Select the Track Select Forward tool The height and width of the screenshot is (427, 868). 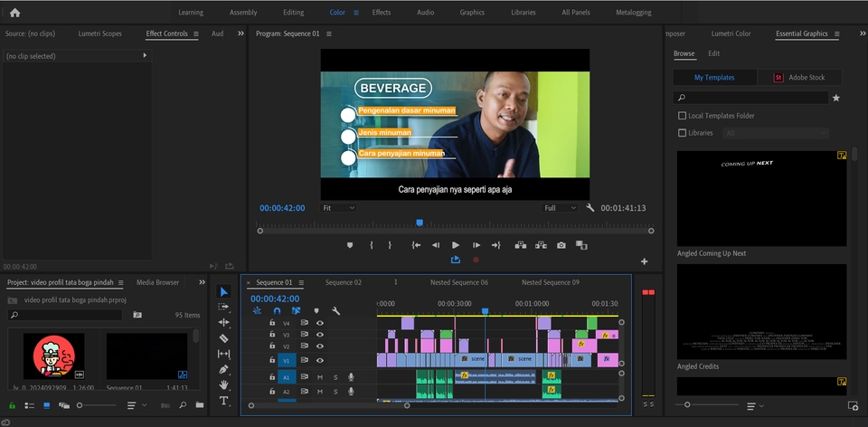click(224, 308)
